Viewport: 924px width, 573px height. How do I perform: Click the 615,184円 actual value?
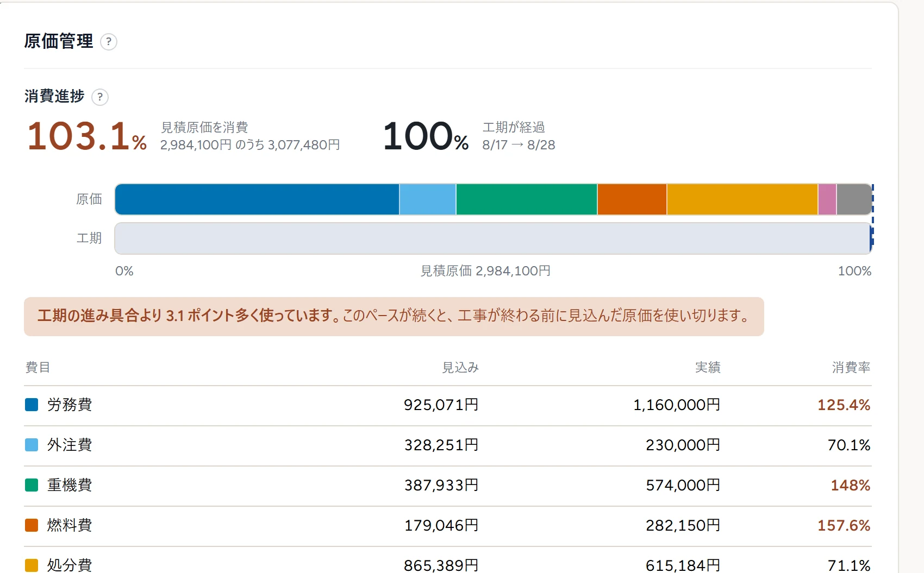tap(683, 565)
